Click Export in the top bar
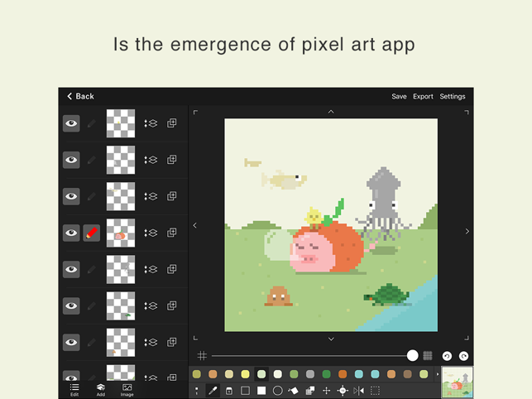 pyautogui.click(x=423, y=97)
